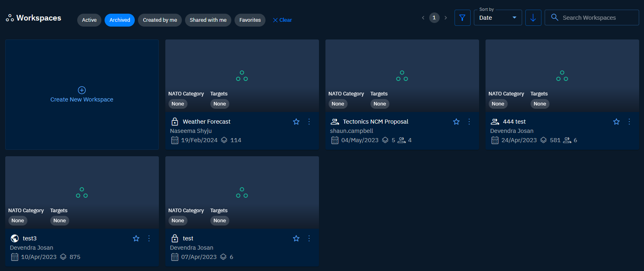Open the filter funnel icon

[x=462, y=18]
